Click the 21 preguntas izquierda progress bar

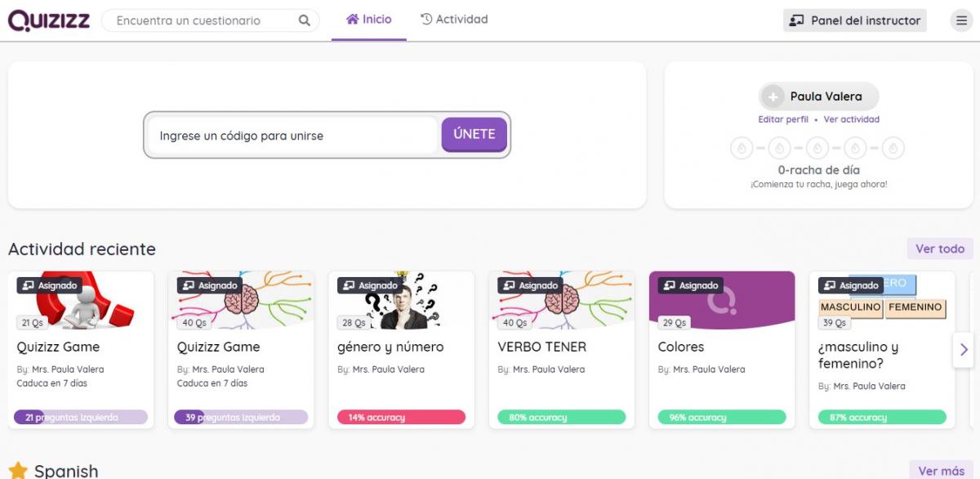(x=81, y=417)
